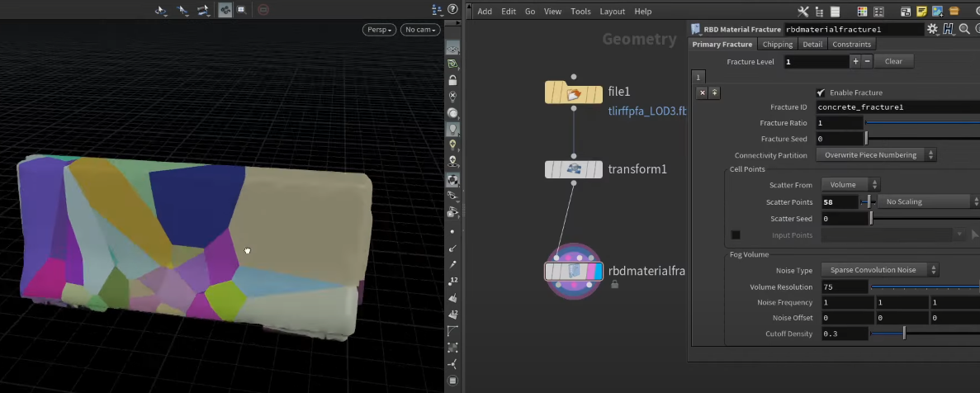This screenshot has height=393, width=980.
Task: Click the plus button for Fracture Level
Action: pyautogui.click(x=855, y=61)
